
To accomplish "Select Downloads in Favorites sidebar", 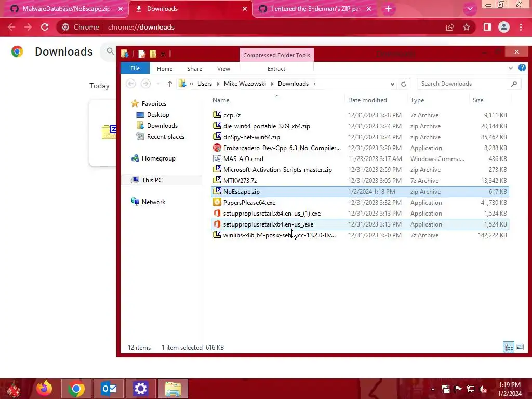I will coord(162,126).
